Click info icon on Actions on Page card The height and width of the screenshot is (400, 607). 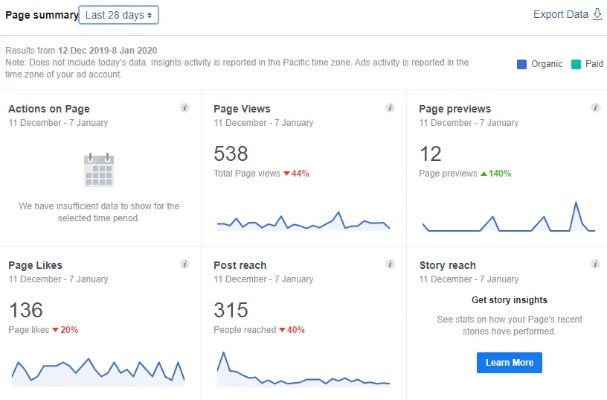[185, 107]
